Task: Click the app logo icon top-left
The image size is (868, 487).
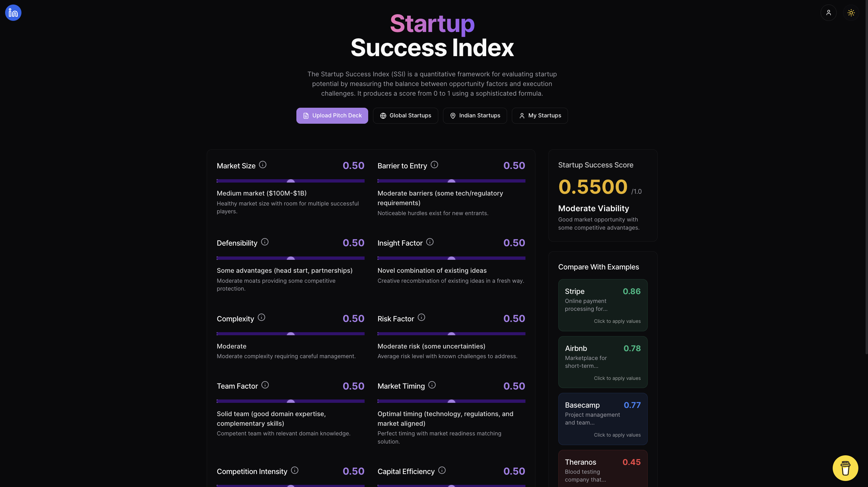Action: click(13, 12)
